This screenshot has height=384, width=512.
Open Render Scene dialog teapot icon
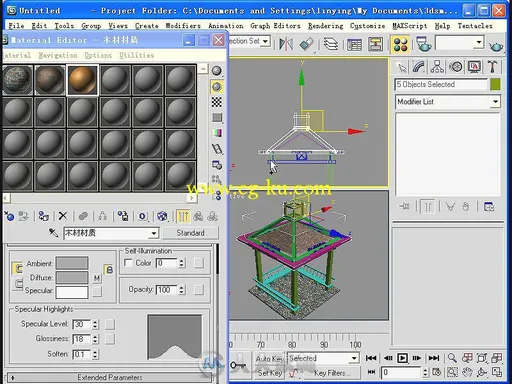point(423,44)
